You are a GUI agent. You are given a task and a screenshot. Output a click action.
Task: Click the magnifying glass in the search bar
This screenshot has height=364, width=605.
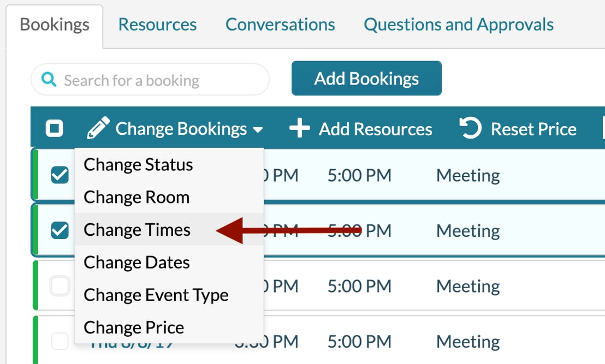[x=49, y=80]
